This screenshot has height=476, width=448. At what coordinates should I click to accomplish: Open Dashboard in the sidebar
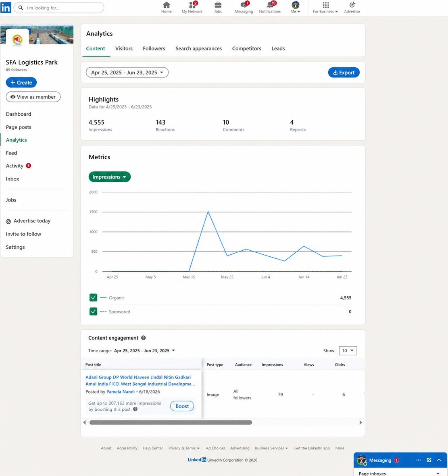(x=19, y=114)
